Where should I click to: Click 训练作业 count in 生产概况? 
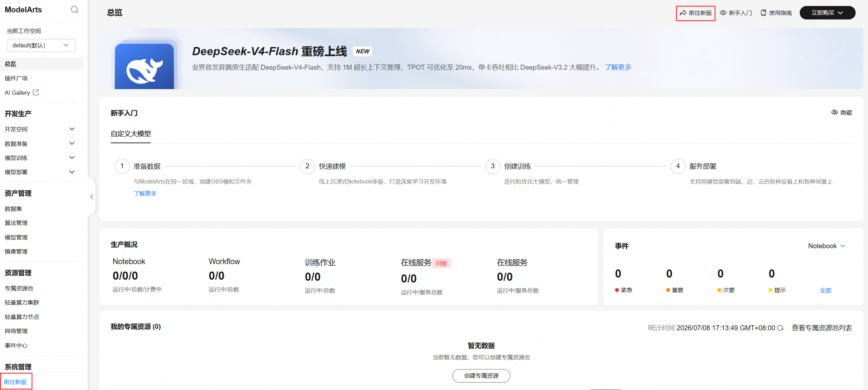pos(313,277)
